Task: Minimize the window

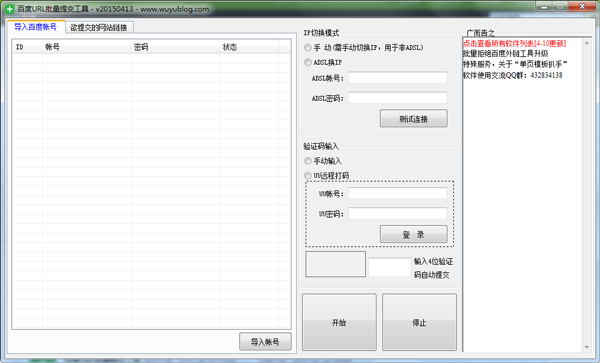Action: tap(544, 7)
